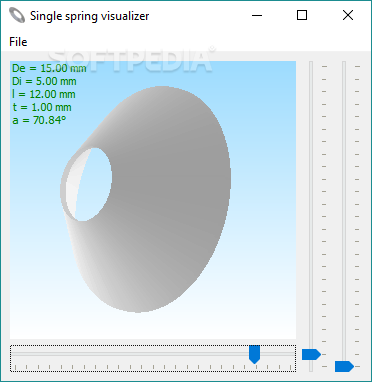Viewport: 372px width, 382px height.
Task: Click the horizontal slider thumb below the preview
Action: pos(254,354)
